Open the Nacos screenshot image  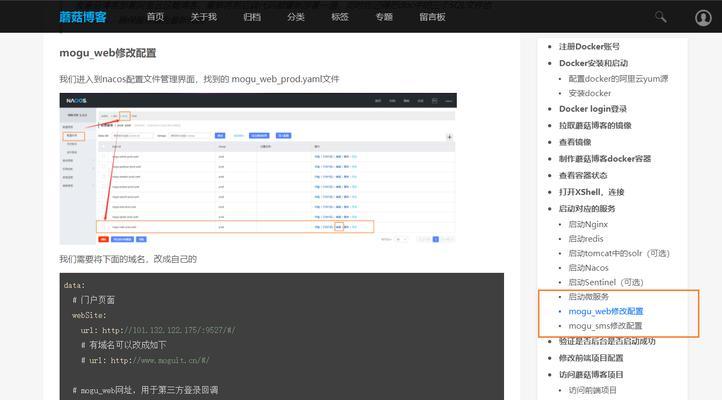click(258, 168)
